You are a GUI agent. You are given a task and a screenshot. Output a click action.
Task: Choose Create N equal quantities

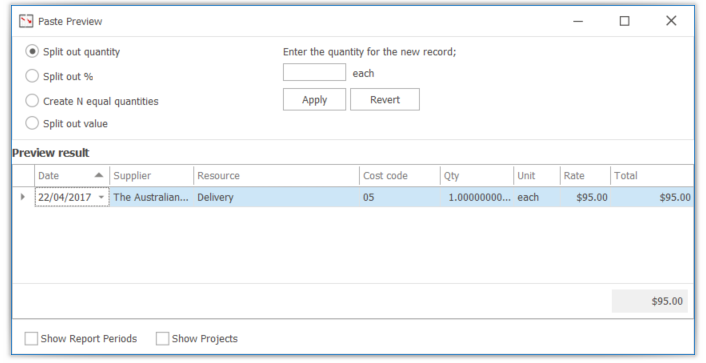pos(32,101)
